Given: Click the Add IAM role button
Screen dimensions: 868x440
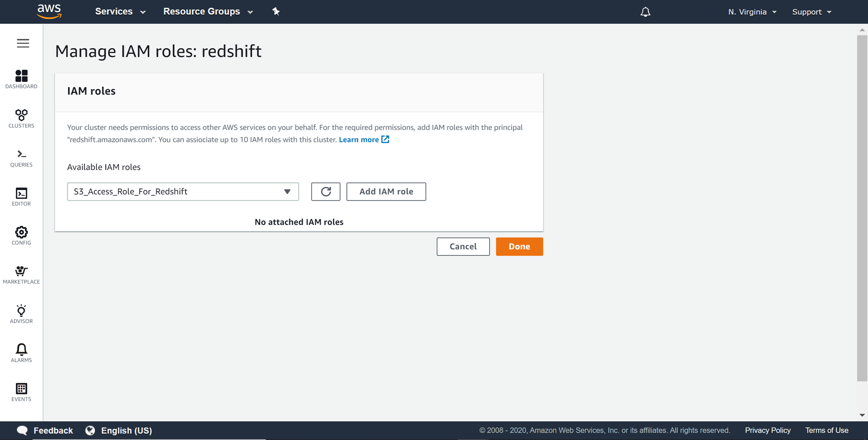Looking at the screenshot, I should (386, 192).
